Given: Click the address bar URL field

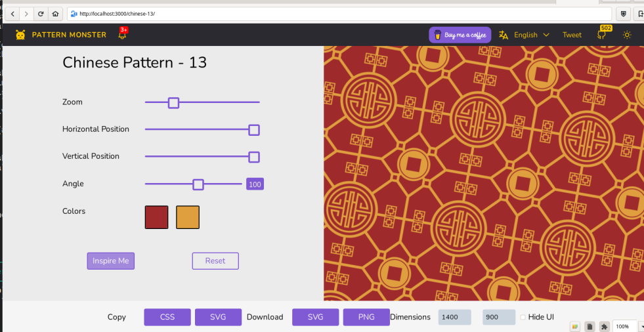Looking at the screenshot, I should click(339, 14).
